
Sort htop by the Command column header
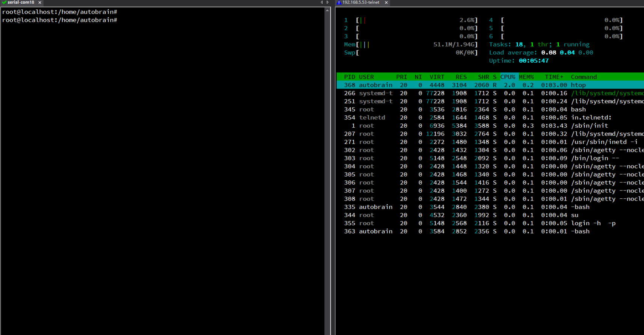584,77
